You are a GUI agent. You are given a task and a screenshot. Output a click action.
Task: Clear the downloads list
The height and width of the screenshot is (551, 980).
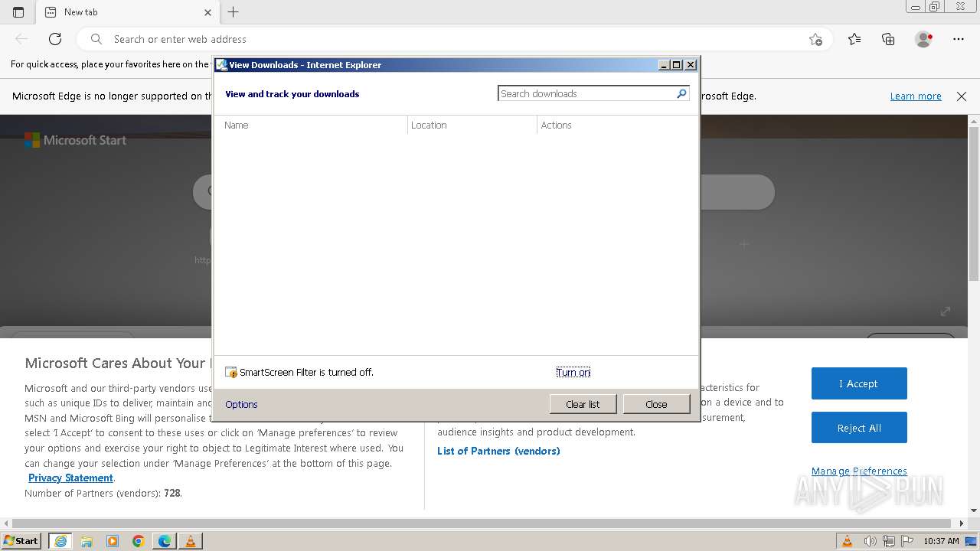pos(583,404)
